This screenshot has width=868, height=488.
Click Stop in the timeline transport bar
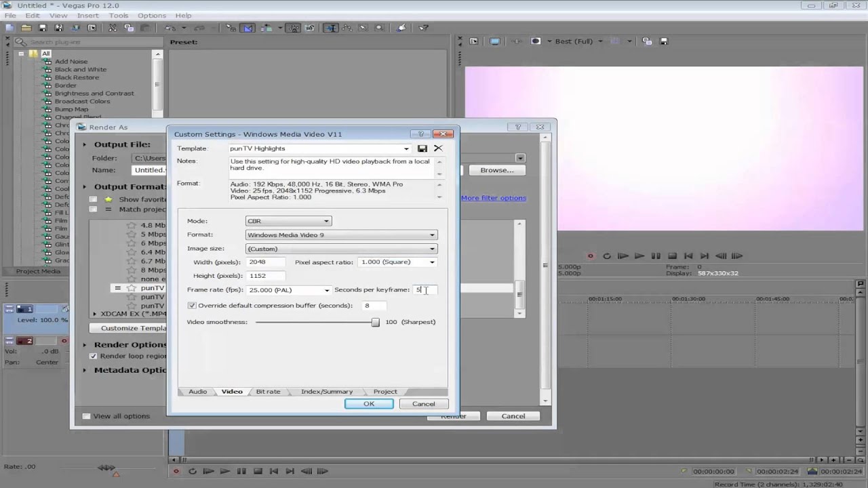coord(258,471)
